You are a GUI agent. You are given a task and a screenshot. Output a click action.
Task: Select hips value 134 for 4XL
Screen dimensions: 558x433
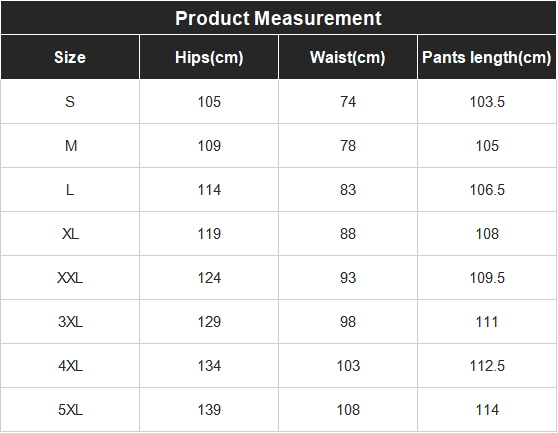(209, 366)
